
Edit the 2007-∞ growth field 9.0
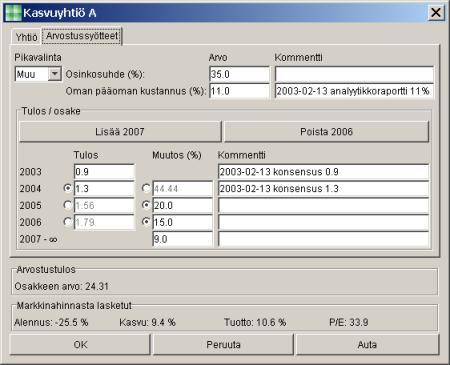click(x=182, y=239)
